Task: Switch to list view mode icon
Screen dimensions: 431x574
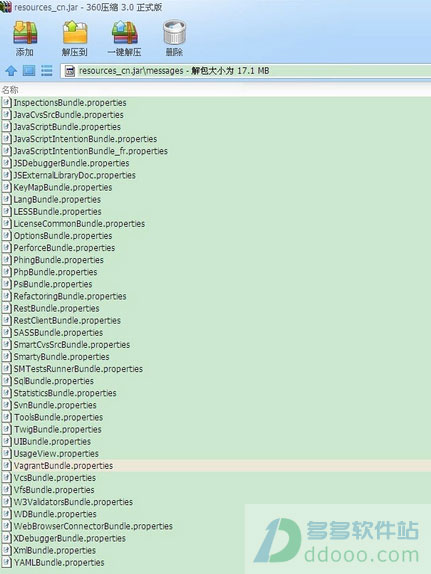Action: point(47,70)
